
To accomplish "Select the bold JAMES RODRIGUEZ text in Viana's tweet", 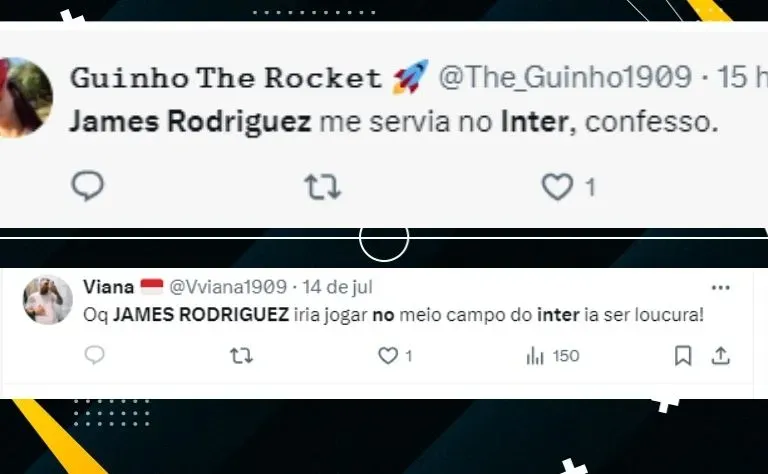I will 201,314.
